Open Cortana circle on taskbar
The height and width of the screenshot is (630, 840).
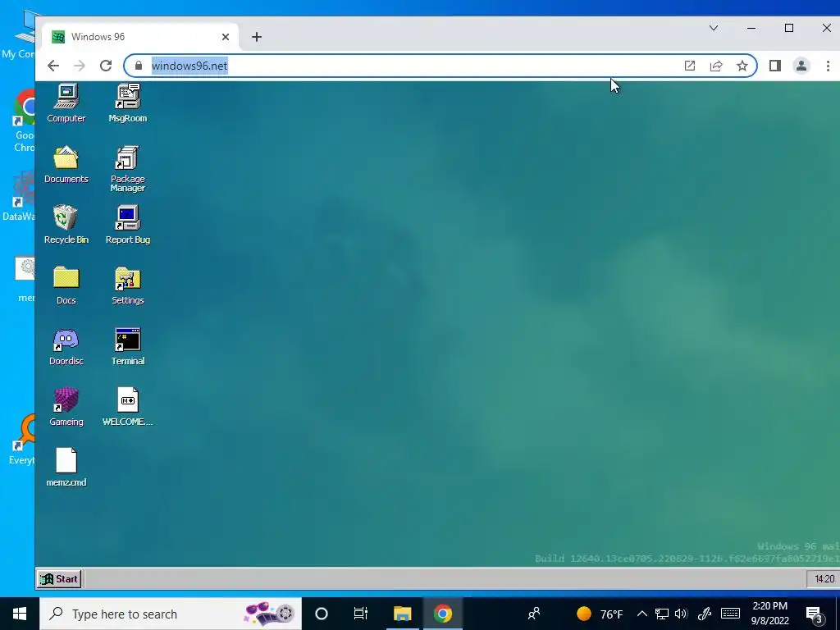[x=322, y=614]
